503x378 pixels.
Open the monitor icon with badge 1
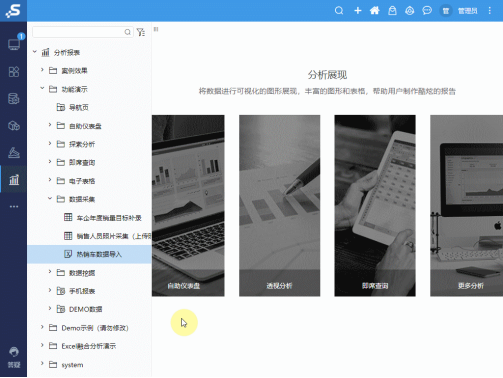[x=14, y=44]
